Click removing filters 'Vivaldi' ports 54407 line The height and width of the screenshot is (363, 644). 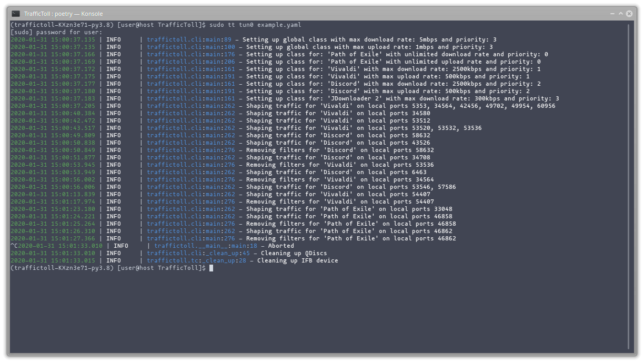click(x=222, y=201)
